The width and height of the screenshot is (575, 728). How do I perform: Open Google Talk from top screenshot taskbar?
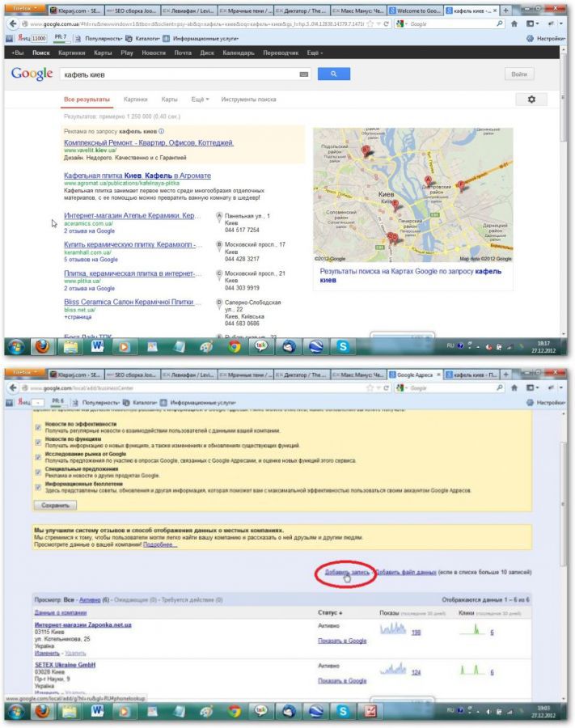pyautogui.click(x=261, y=346)
